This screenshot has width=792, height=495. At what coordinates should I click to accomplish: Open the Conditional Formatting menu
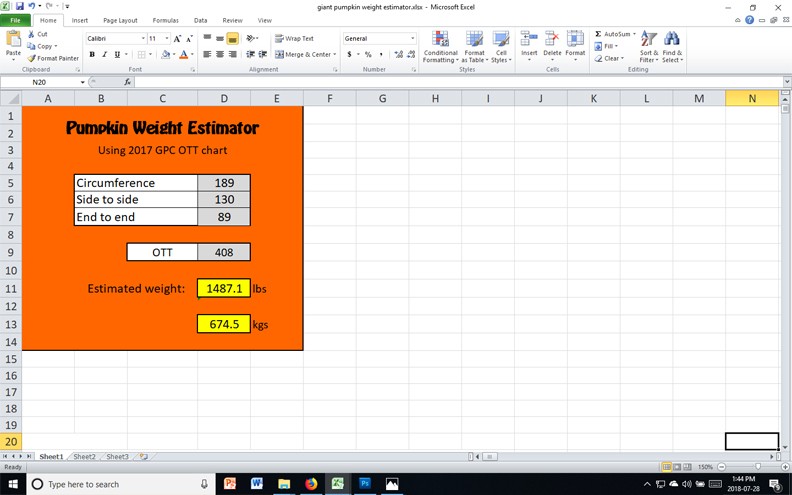click(440, 47)
